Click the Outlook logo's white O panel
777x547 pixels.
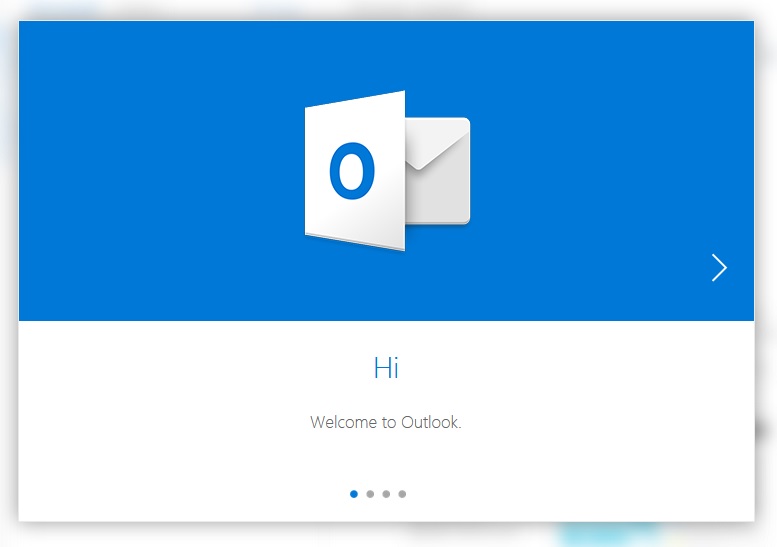355,171
